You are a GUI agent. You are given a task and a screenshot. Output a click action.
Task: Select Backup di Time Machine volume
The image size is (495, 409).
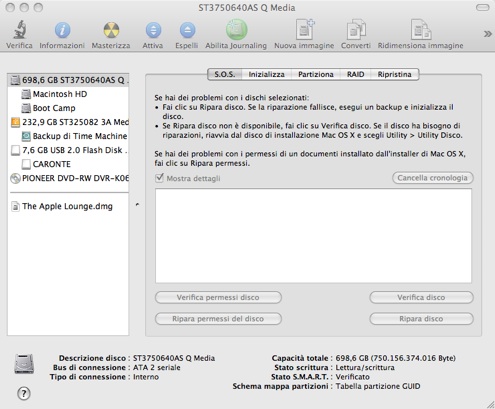[68, 136]
